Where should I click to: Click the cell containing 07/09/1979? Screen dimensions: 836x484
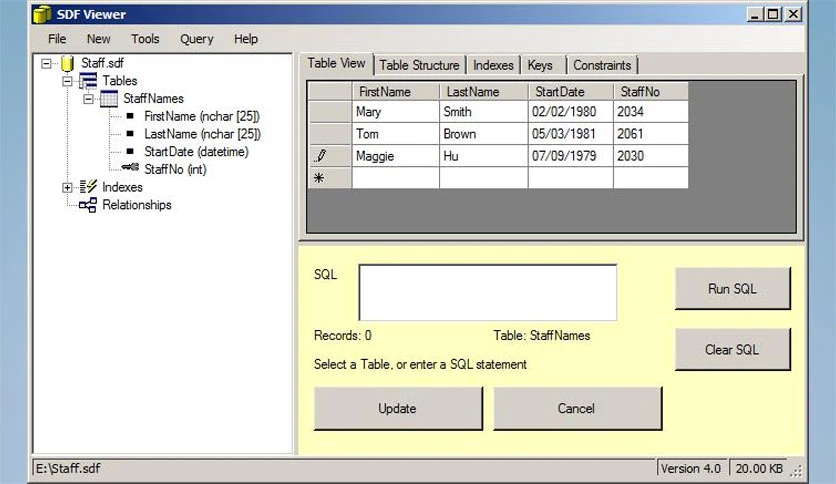click(571, 156)
